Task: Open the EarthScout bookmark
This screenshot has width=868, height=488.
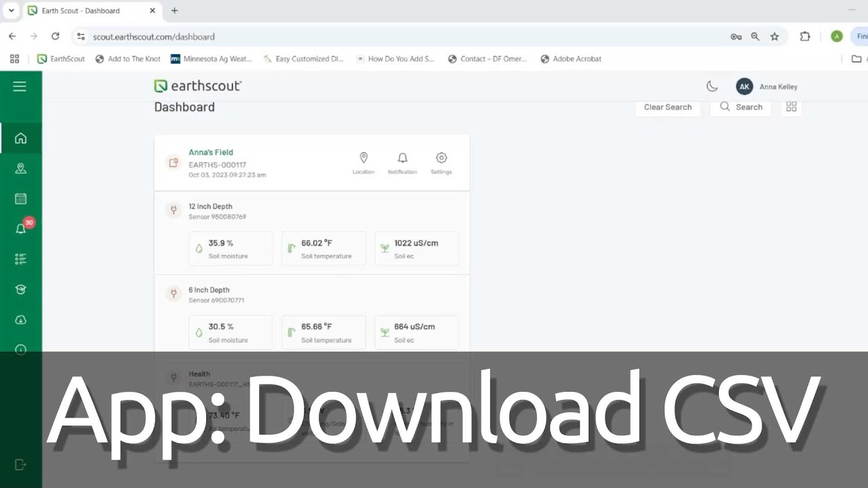Action: point(61,59)
